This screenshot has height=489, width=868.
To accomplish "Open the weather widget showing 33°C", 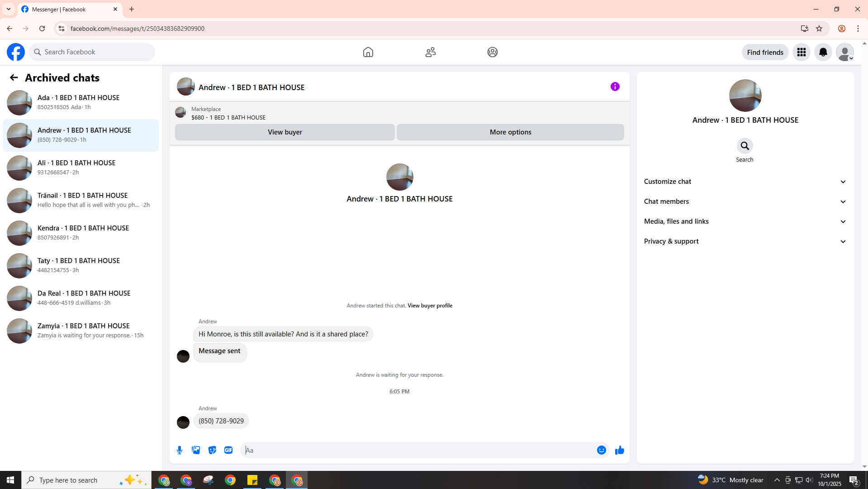I will tap(730, 480).
